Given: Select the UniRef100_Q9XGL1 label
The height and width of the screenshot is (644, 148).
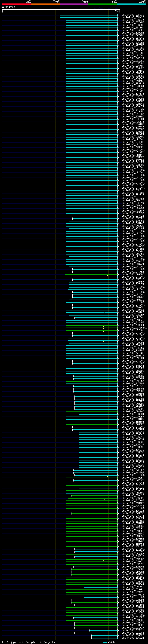Looking at the screenshot, I should pos(133,61).
